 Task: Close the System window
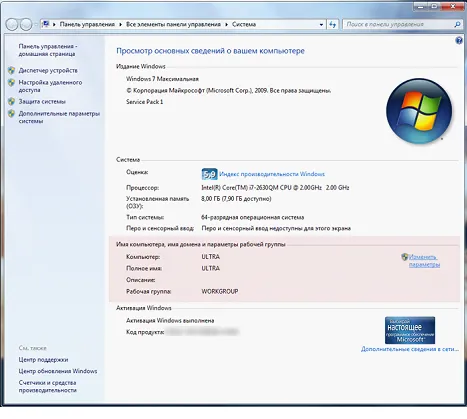point(453,6)
